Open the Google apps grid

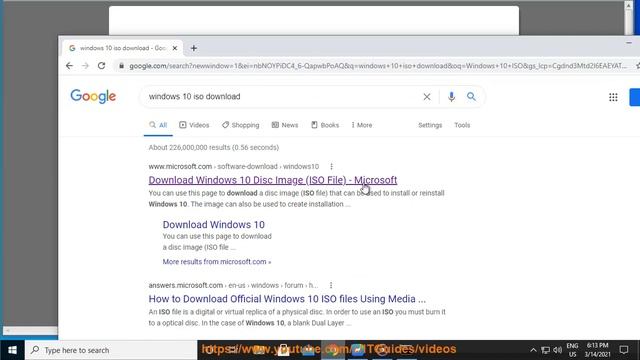tap(613, 97)
